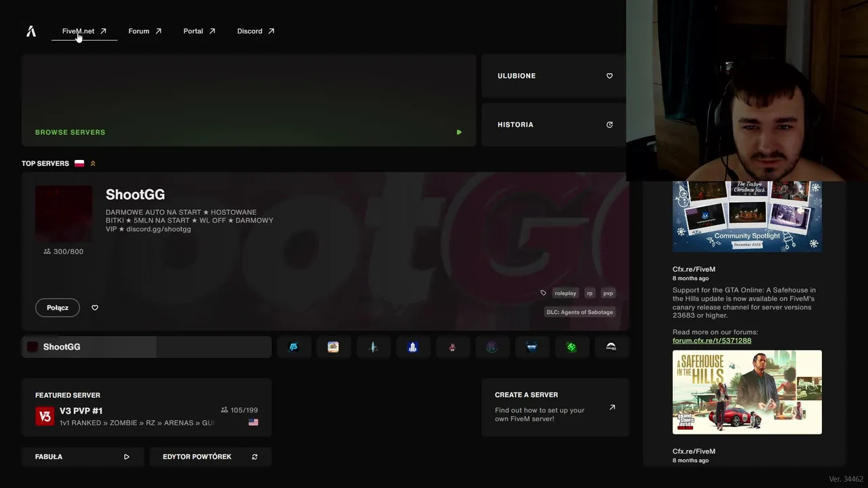Select the colorful landscape server icon

[333, 347]
